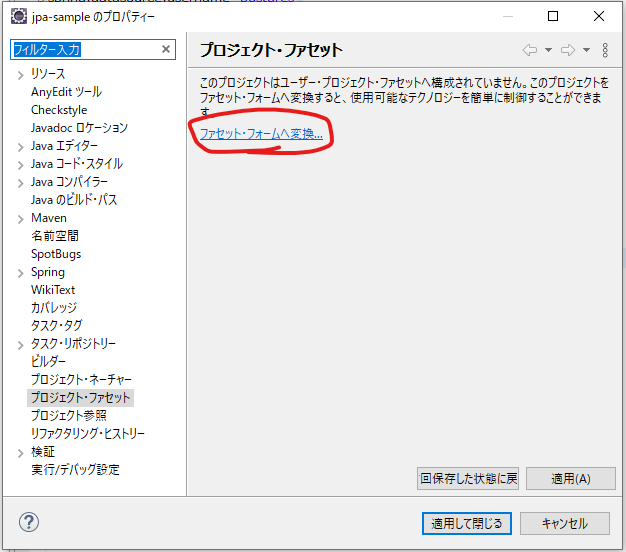Open the three-dot view menu icon
Screen dimensions: 626x552
pyautogui.click(x=605, y=50)
